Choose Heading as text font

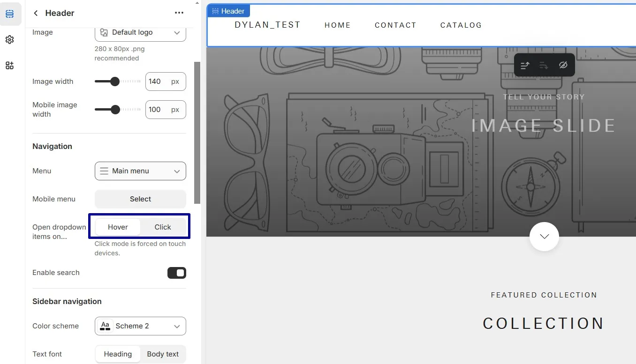(x=118, y=354)
